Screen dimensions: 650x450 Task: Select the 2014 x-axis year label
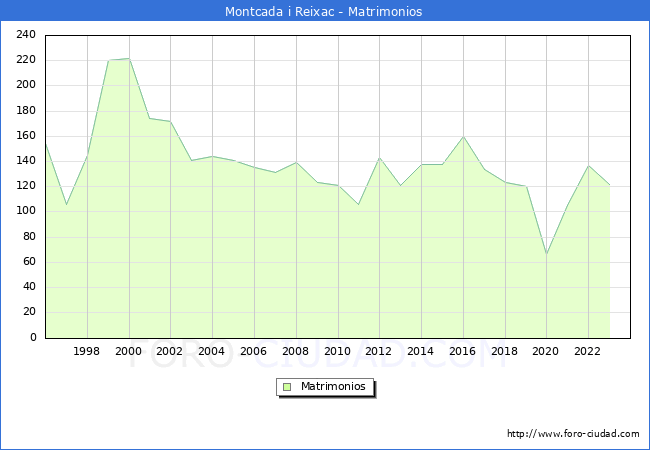point(421,351)
